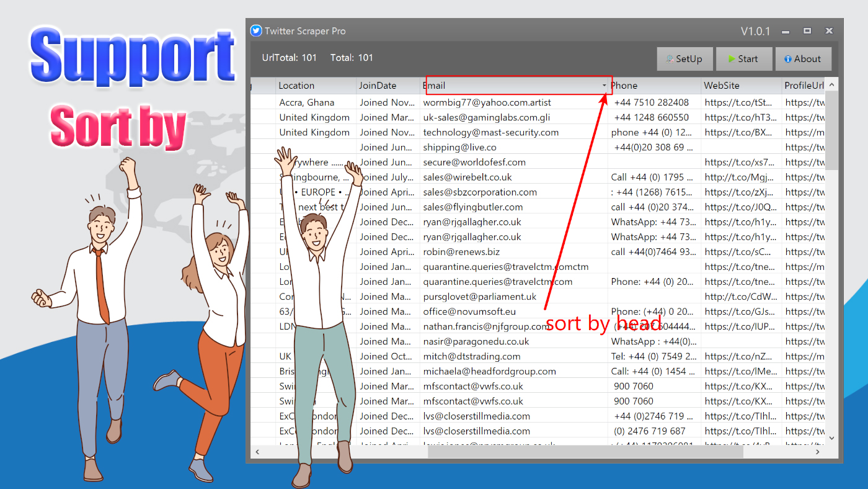The width and height of the screenshot is (868, 489).
Task: Click the vertical scrollbar down arrow
Action: coord(832,438)
